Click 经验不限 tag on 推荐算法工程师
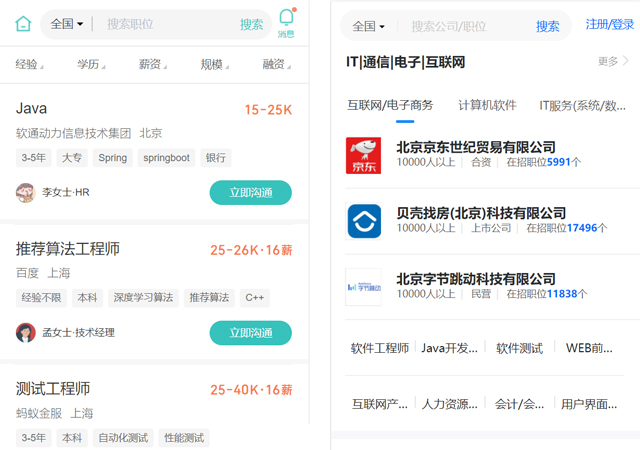 pyautogui.click(x=41, y=298)
